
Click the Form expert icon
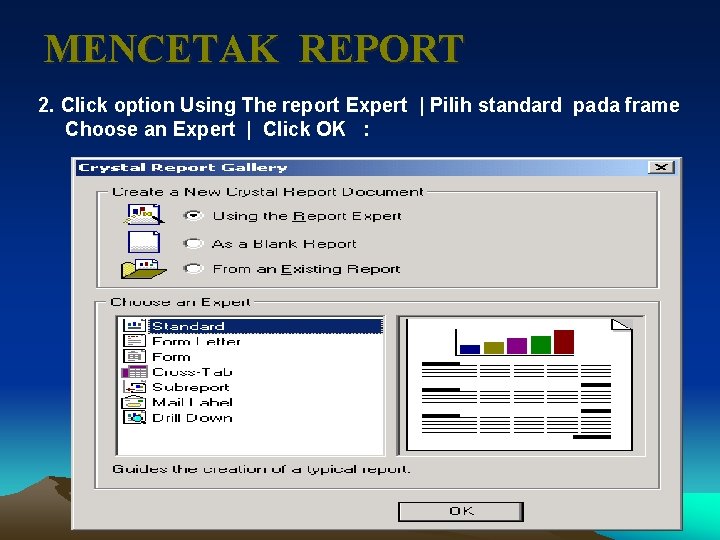pos(135,356)
